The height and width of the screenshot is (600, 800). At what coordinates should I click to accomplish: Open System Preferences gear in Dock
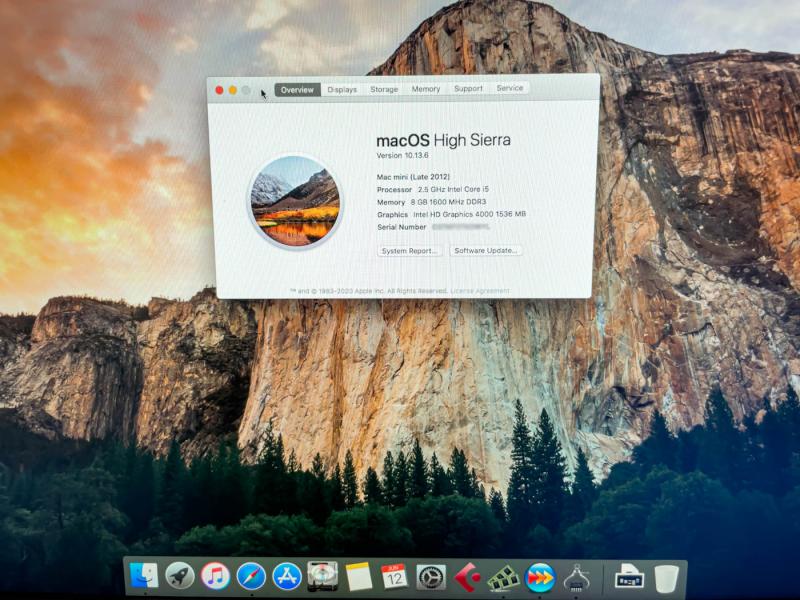click(431, 578)
